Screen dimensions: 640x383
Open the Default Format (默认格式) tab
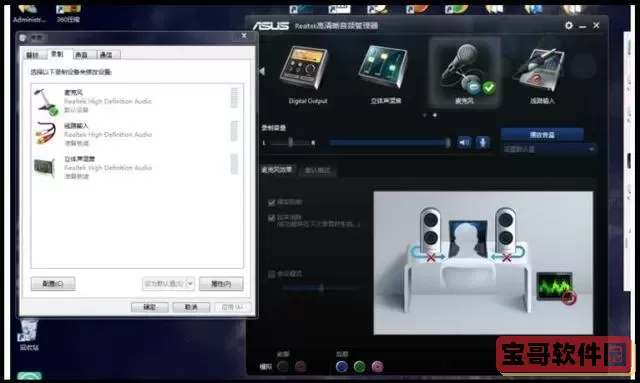tap(318, 170)
